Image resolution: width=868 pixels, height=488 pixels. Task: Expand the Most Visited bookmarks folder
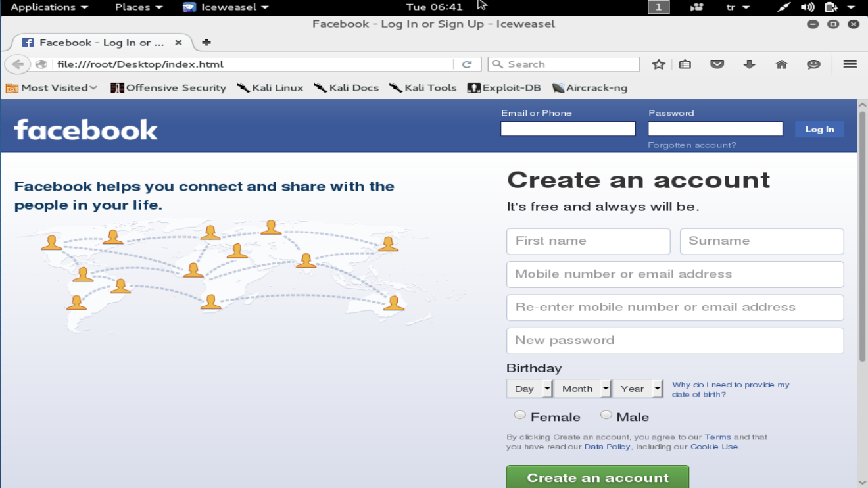pyautogui.click(x=52, y=88)
